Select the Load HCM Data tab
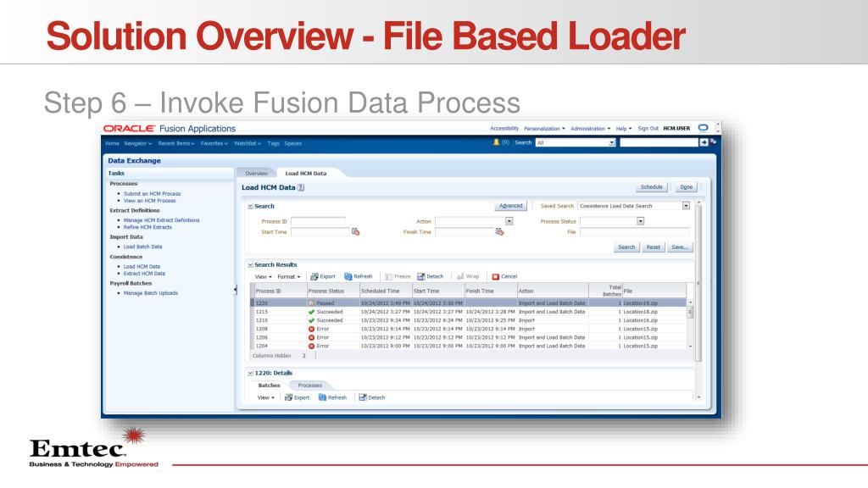Screen dimensions: 868x488 305,173
